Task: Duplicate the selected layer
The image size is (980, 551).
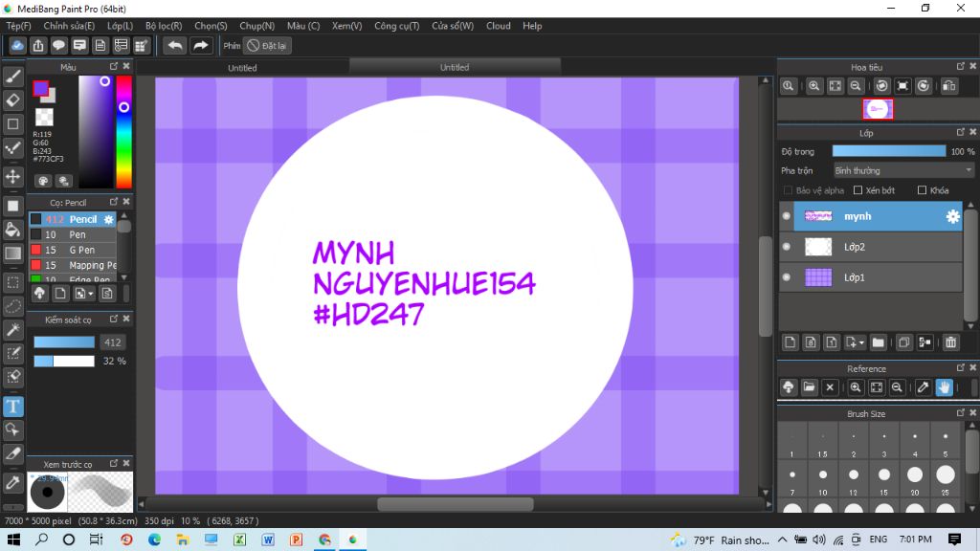Action: [x=903, y=342]
